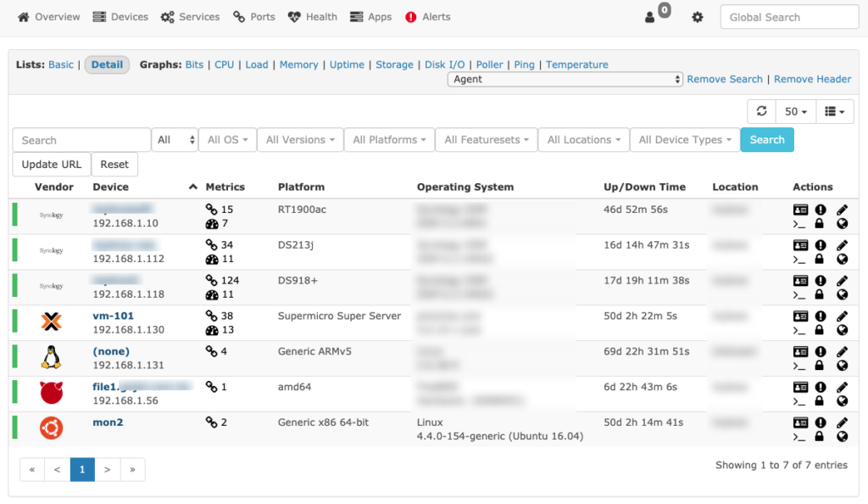Image resolution: width=868 pixels, height=504 pixels.
Task: Click the lock icon in DS918+ row
Action: tap(820, 294)
